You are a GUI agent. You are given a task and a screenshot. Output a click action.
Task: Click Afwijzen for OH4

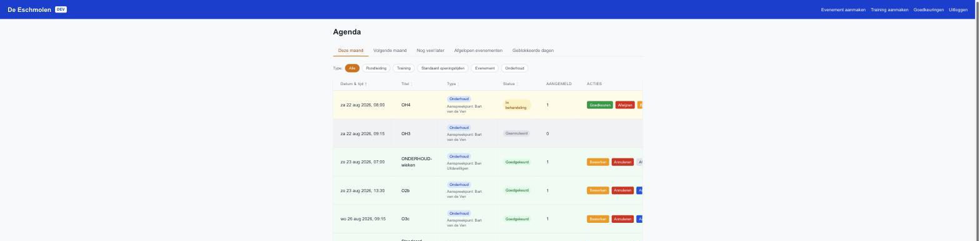pos(625,105)
